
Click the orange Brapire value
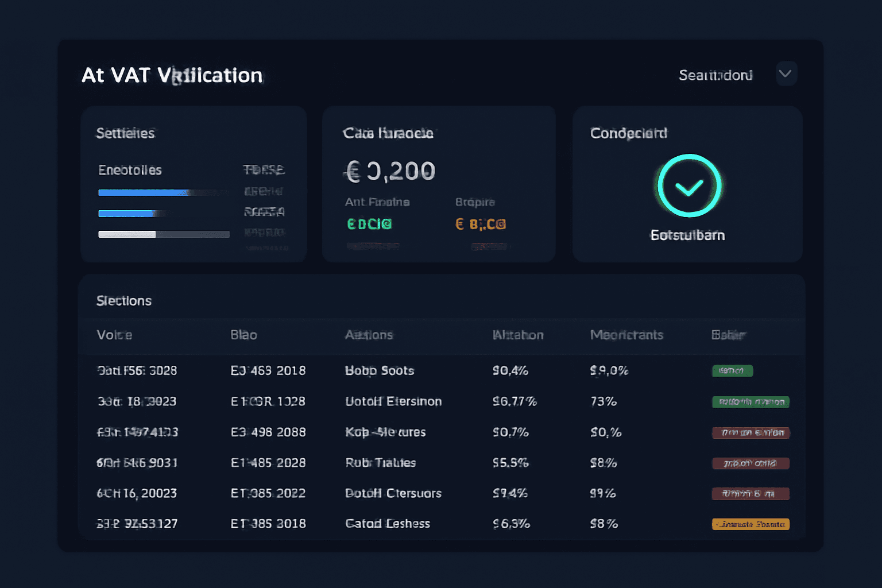[x=481, y=224]
